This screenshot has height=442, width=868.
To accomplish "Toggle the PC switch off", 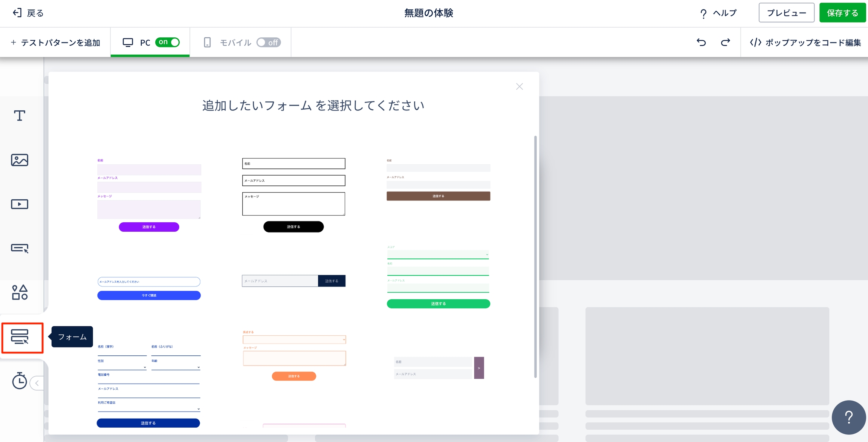I will (168, 42).
